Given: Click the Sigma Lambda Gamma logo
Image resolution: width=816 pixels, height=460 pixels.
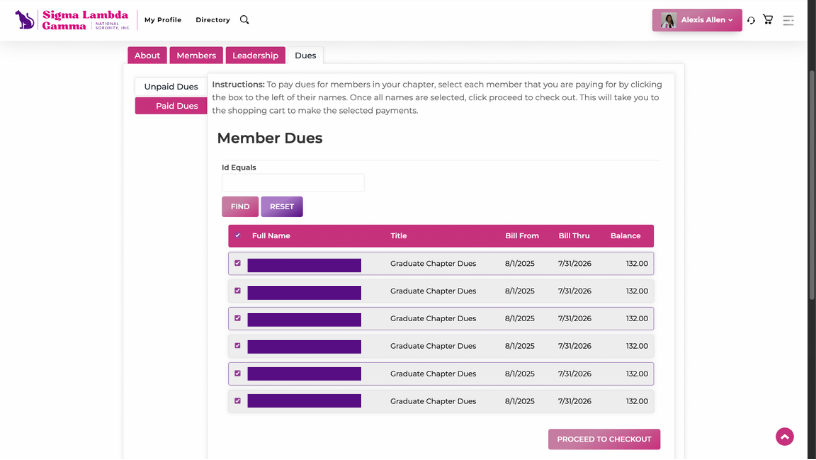Looking at the screenshot, I should click(71, 20).
